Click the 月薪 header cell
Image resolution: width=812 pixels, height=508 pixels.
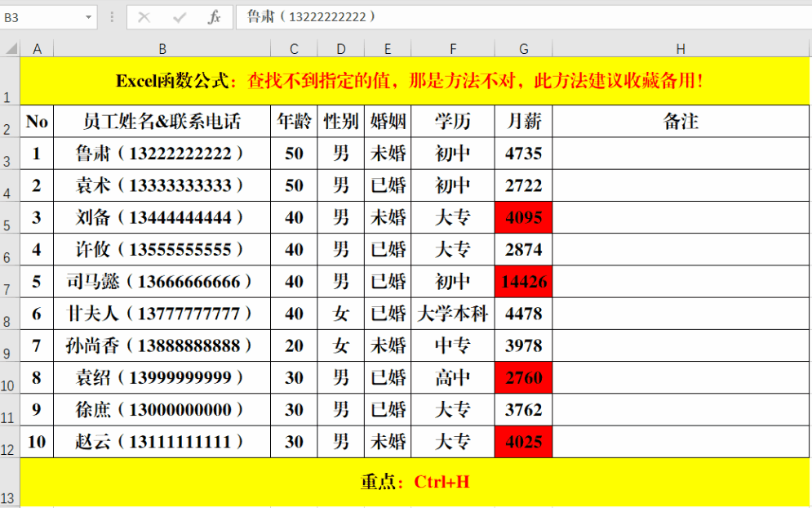coord(524,122)
